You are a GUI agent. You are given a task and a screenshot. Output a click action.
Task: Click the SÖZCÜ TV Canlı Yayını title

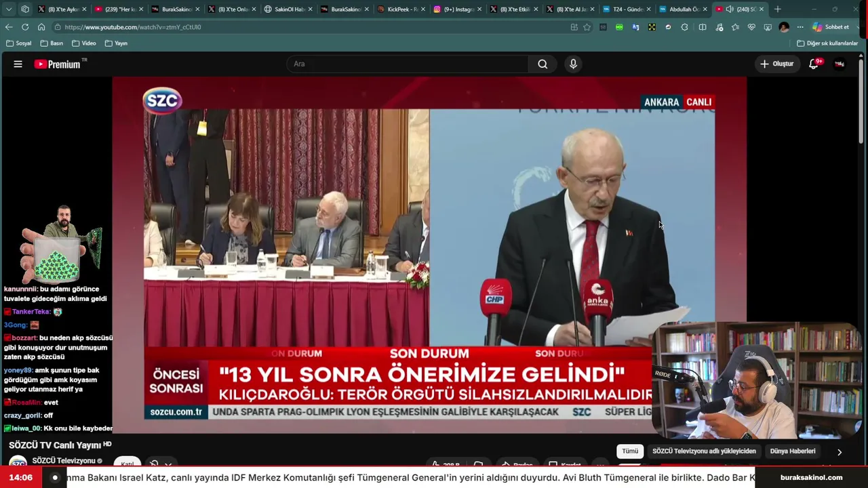56,445
